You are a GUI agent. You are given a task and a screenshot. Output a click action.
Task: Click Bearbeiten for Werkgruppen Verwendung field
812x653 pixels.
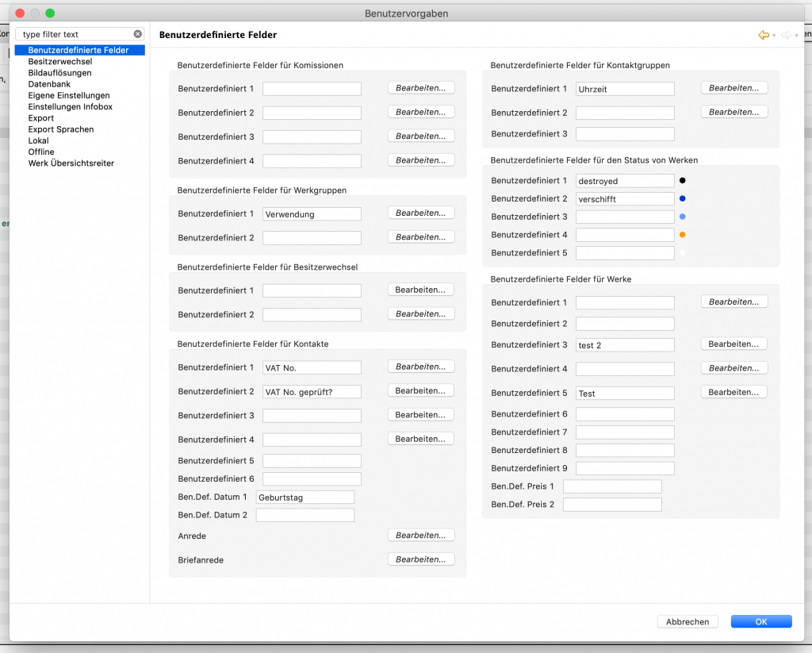coord(421,213)
